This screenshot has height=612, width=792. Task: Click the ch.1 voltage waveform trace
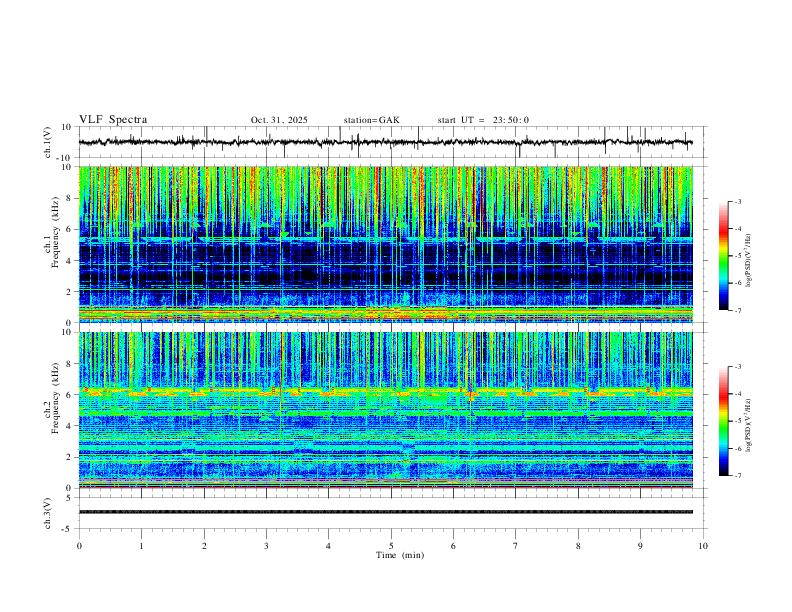386,142
